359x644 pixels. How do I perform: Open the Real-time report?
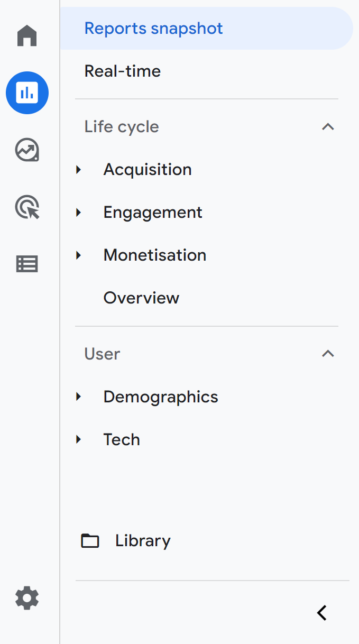[x=123, y=71]
